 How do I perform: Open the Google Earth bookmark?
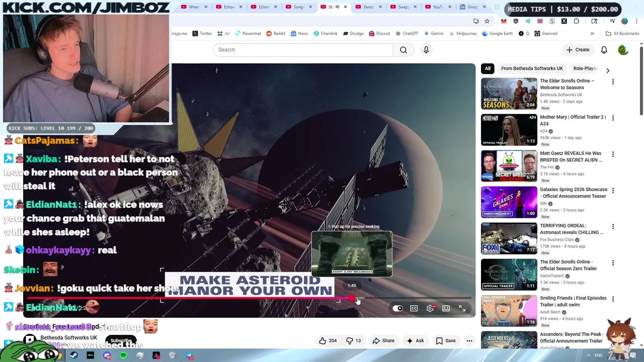[499, 34]
